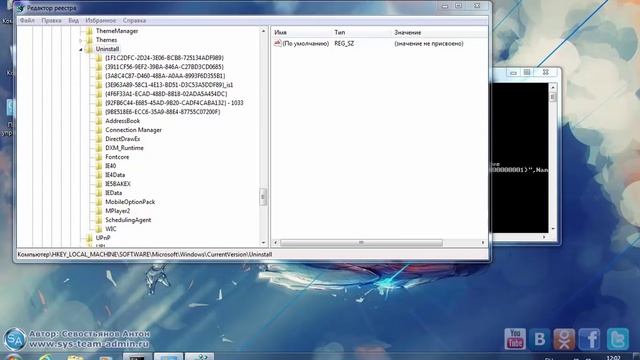Open the Вид menu
This screenshot has width=640, height=360.
[x=73, y=20]
